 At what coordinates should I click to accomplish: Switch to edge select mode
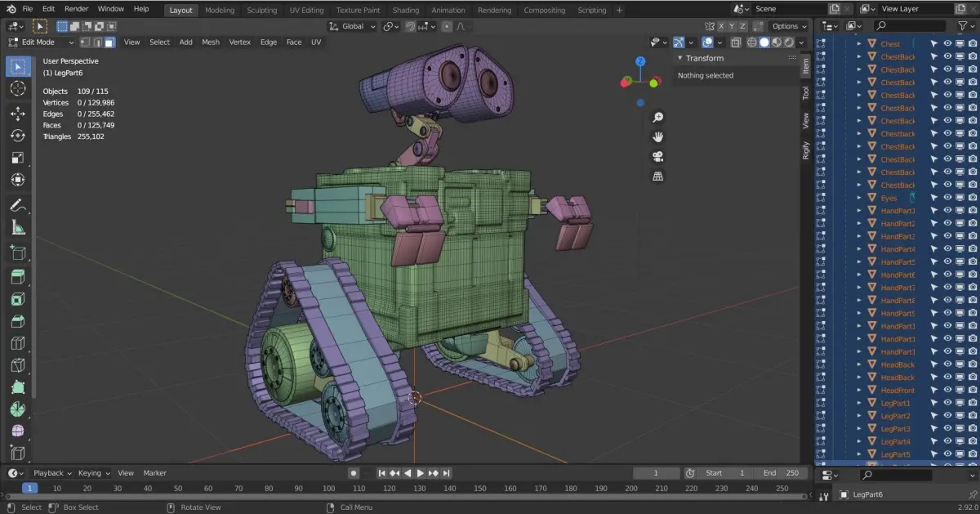(97, 42)
